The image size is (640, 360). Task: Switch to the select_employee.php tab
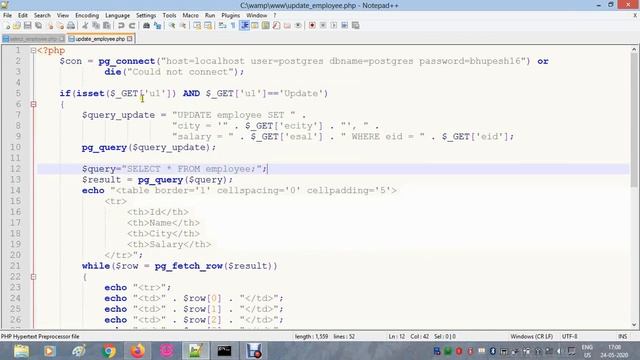33,39
